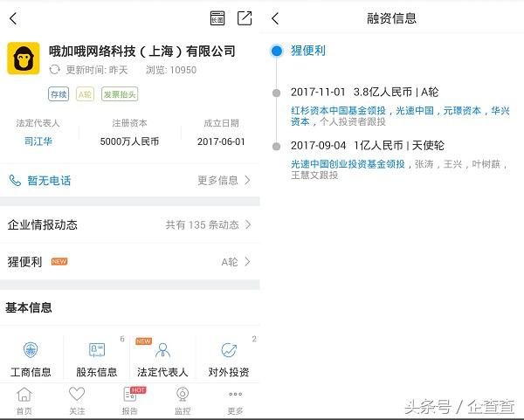Viewport: 524px width, 420px height.
Task: Tap 暂无电话 text
Action: point(49,181)
